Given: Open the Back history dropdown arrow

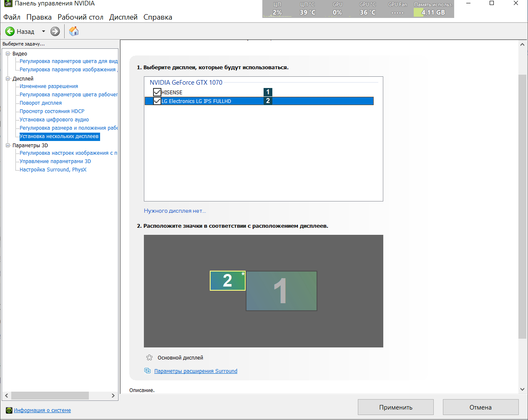Looking at the screenshot, I should click(43, 31).
